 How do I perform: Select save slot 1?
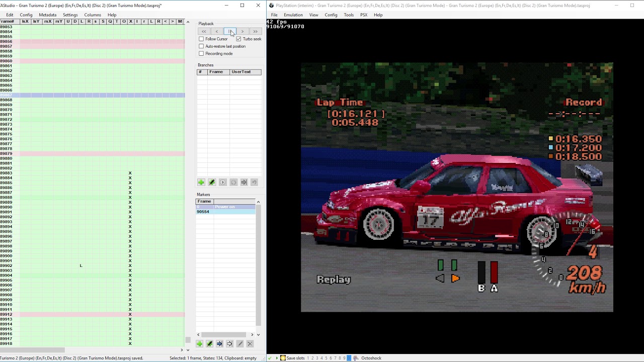308,358
